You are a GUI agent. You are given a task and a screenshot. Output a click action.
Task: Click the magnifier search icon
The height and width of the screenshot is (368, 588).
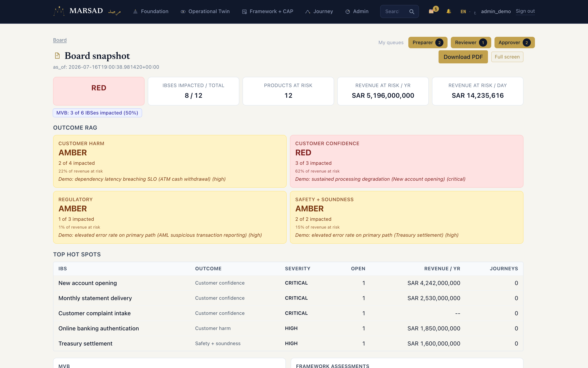tap(412, 11)
